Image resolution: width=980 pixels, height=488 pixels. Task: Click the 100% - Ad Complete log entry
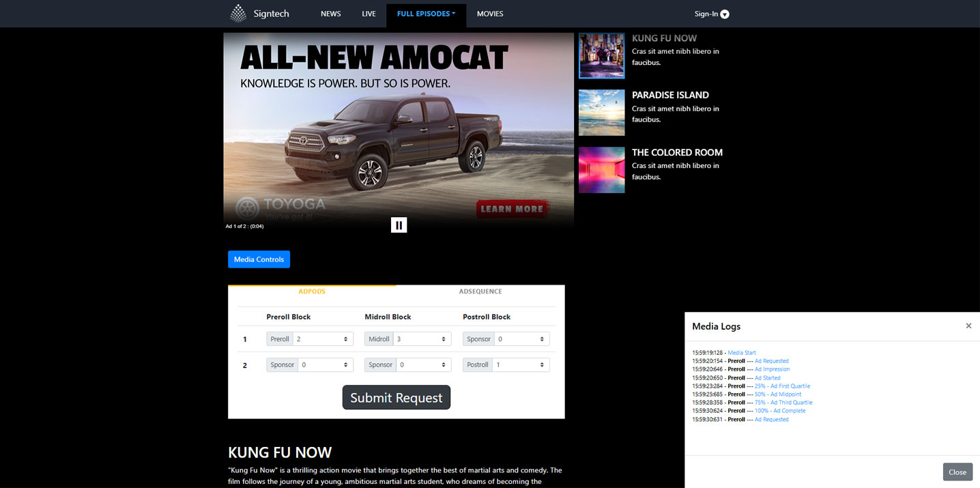pyautogui.click(x=780, y=411)
